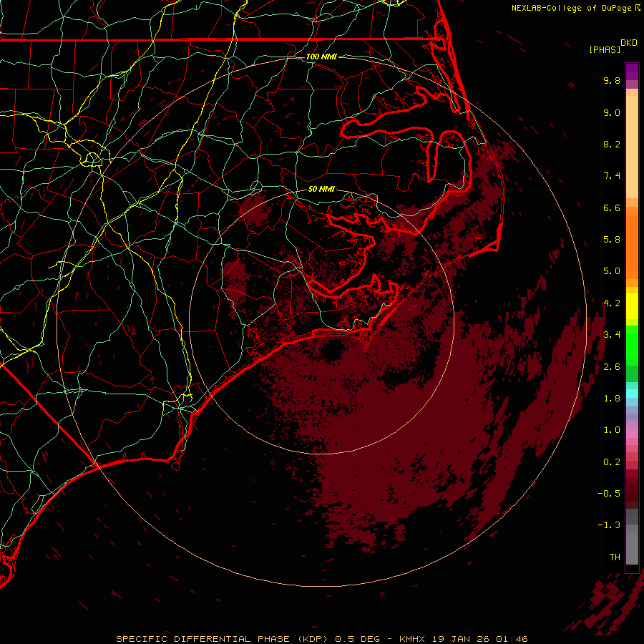Click the [PHAS] units label
Screen dimensions: 644x644
click(x=605, y=49)
